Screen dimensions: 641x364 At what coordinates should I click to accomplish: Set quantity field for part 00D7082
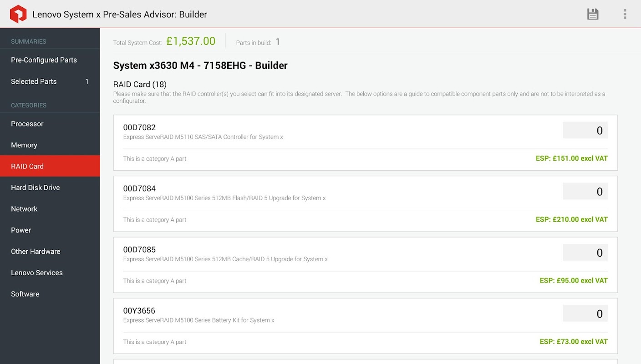(x=585, y=131)
